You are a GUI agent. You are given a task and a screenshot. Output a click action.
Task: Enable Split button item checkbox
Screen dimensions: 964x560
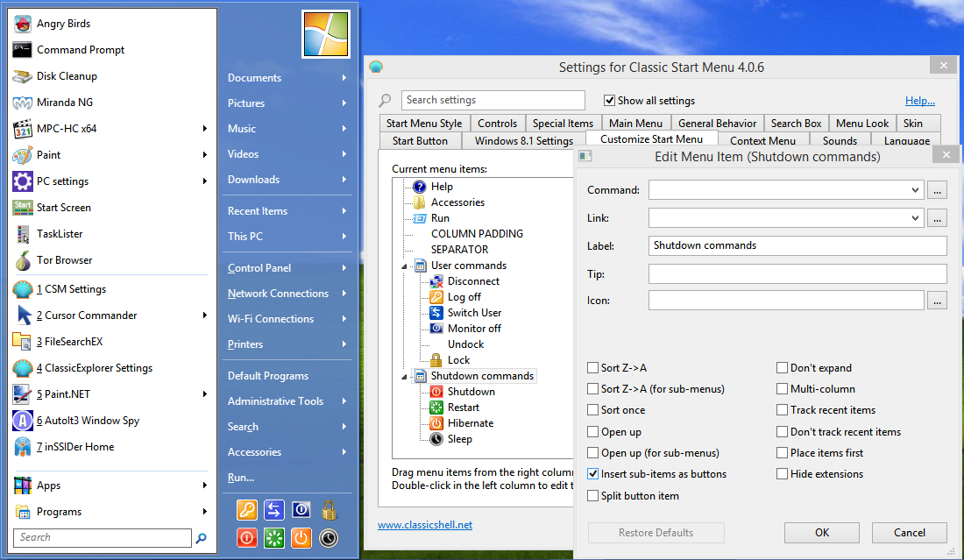coord(592,495)
